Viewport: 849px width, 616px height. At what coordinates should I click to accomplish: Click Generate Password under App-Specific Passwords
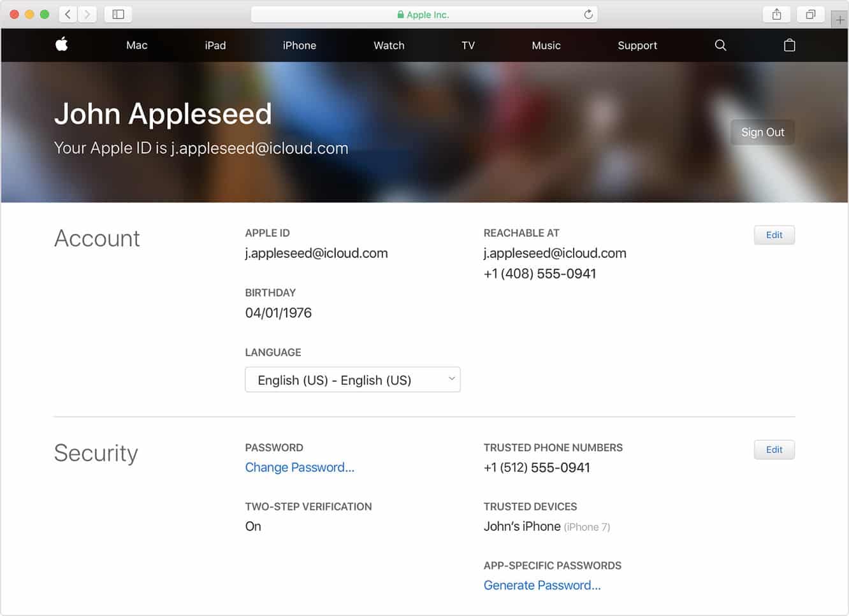pyautogui.click(x=542, y=585)
